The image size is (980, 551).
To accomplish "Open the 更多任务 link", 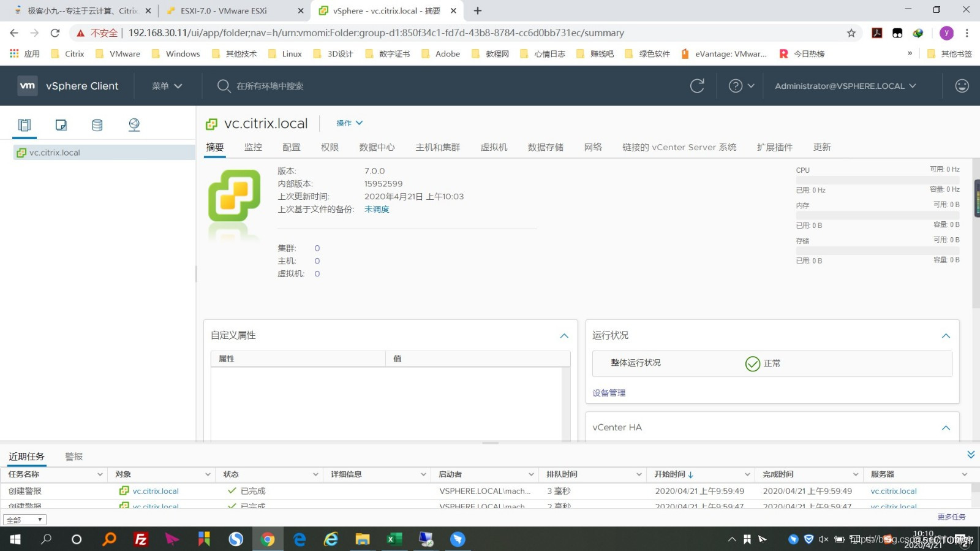I will pos(951,517).
